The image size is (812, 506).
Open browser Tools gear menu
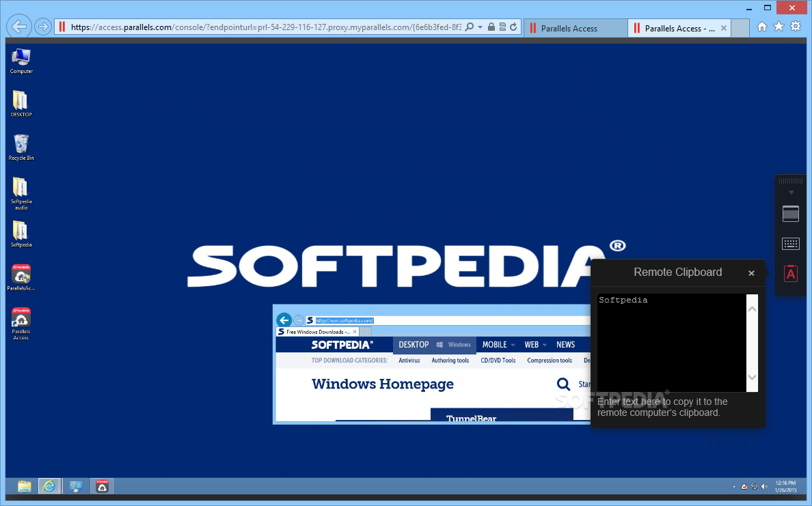(796, 27)
